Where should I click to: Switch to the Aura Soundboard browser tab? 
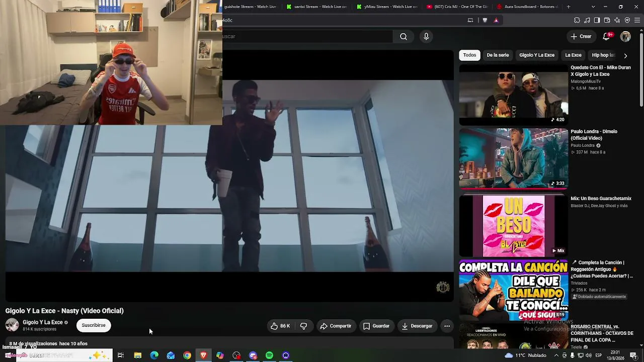click(527, 7)
